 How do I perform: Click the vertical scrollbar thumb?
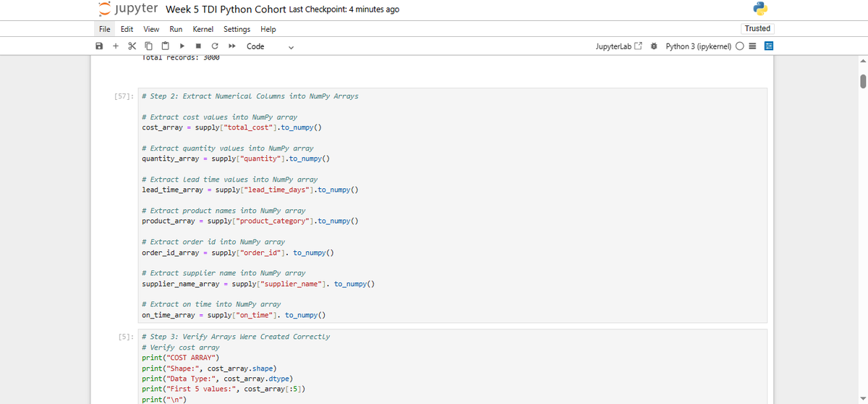point(862,81)
